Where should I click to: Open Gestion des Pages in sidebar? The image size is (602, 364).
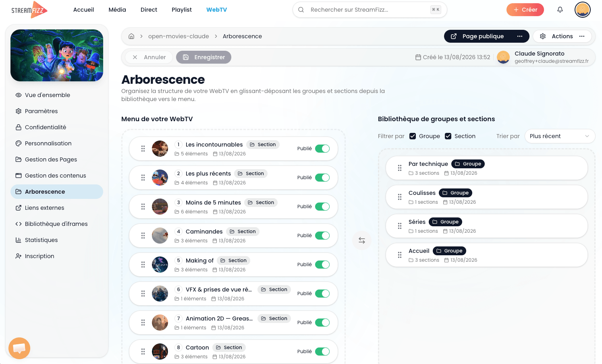click(x=57, y=159)
